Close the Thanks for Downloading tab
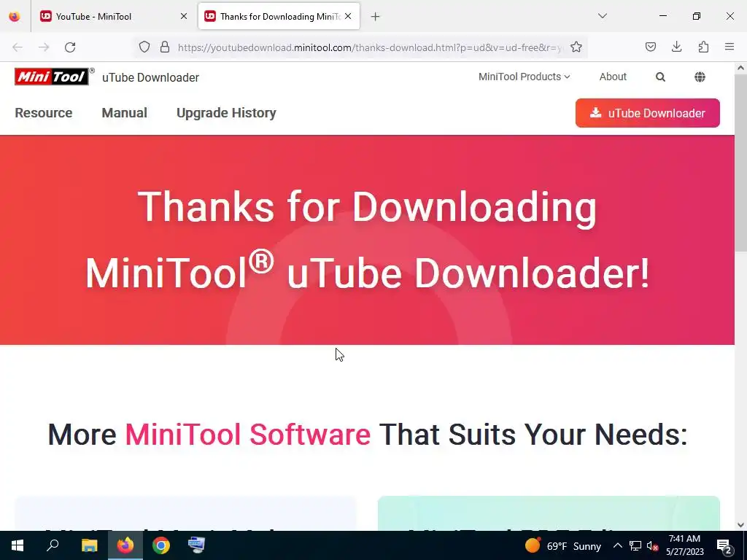The image size is (747, 560). tap(348, 16)
